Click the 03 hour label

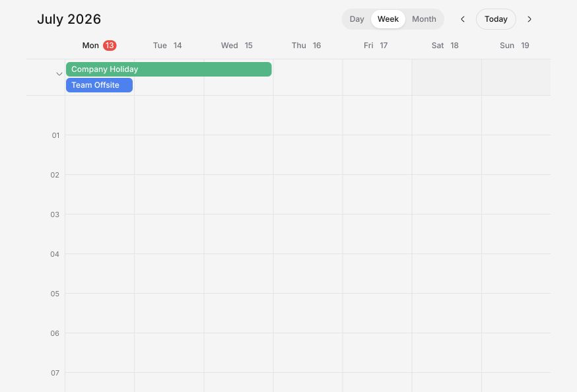click(55, 214)
